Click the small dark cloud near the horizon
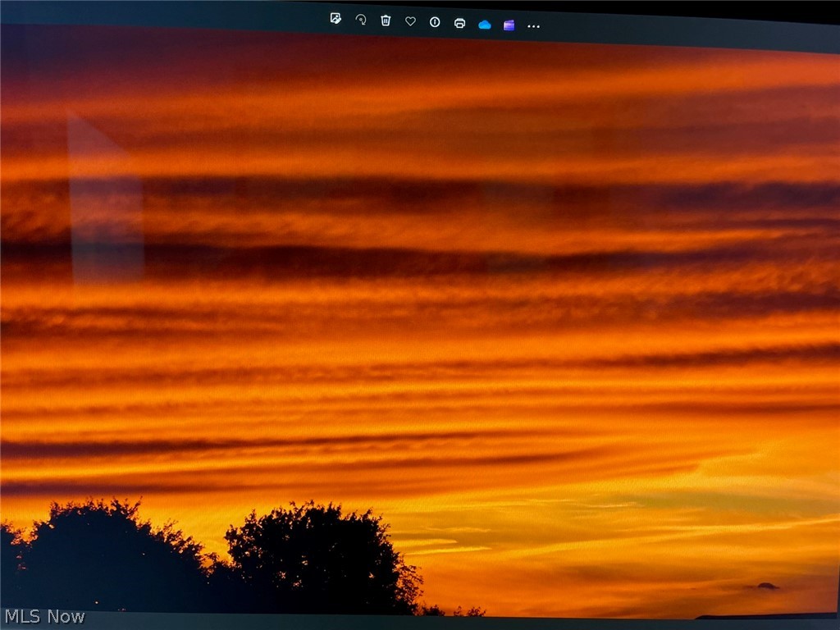This screenshot has height=630, width=840. (x=766, y=586)
